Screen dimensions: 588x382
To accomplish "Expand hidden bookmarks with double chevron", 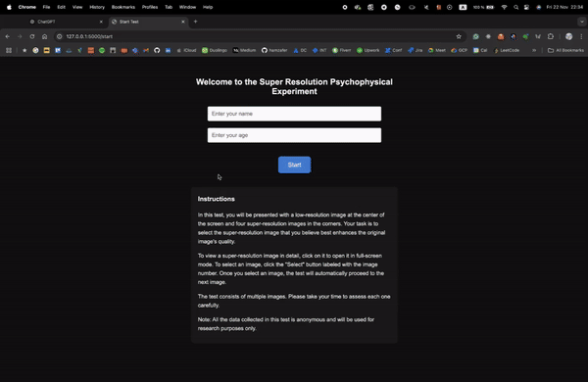I will (534, 50).
